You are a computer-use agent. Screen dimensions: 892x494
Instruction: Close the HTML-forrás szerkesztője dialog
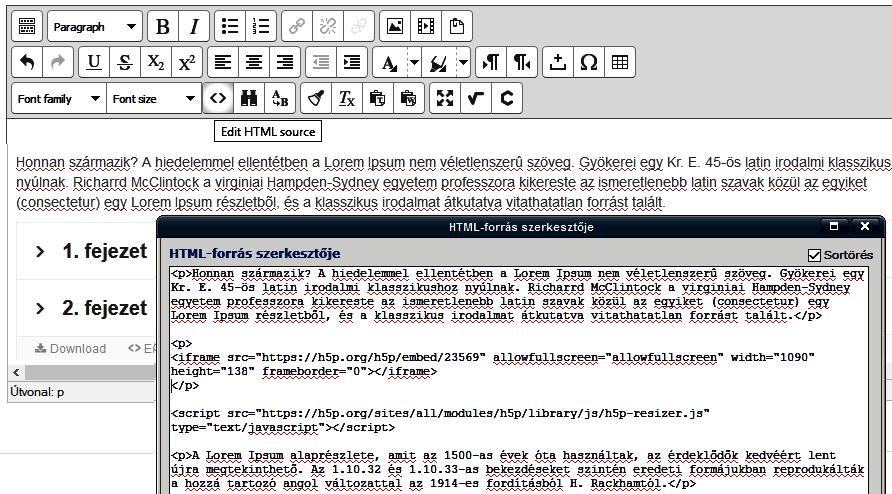pos(865,227)
